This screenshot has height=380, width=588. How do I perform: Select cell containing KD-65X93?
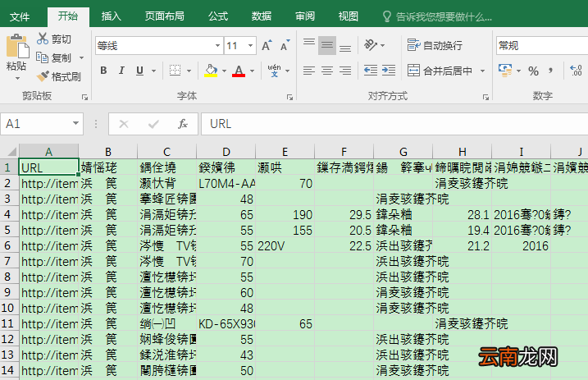(226, 323)
